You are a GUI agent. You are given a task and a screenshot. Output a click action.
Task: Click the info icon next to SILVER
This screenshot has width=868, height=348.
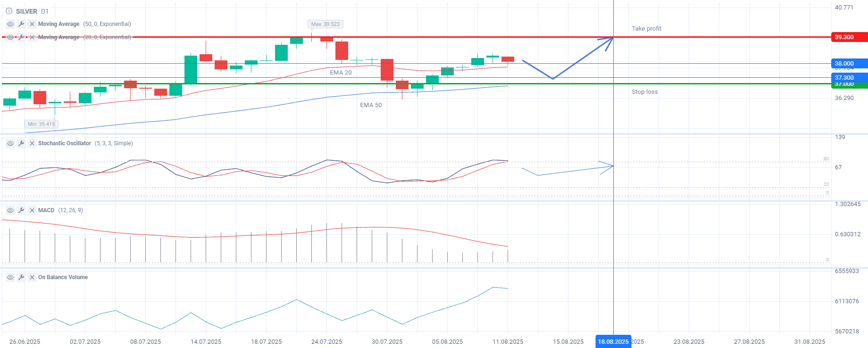pos(9,11)
